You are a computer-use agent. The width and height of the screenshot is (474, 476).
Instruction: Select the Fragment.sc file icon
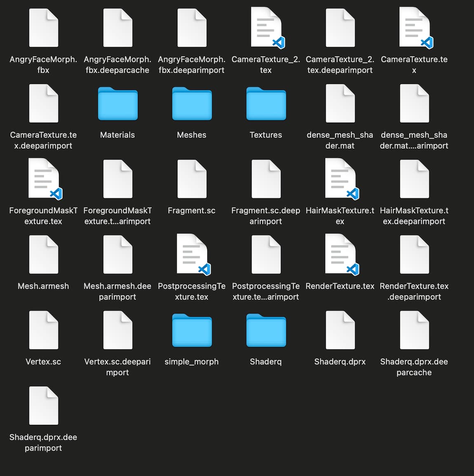click(192, 179)
